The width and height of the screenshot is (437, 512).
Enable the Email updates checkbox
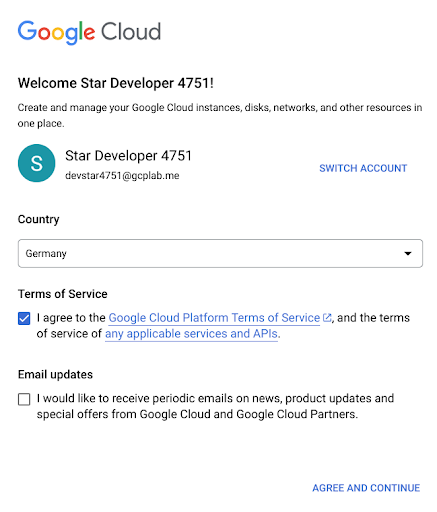tap(24, 399)
